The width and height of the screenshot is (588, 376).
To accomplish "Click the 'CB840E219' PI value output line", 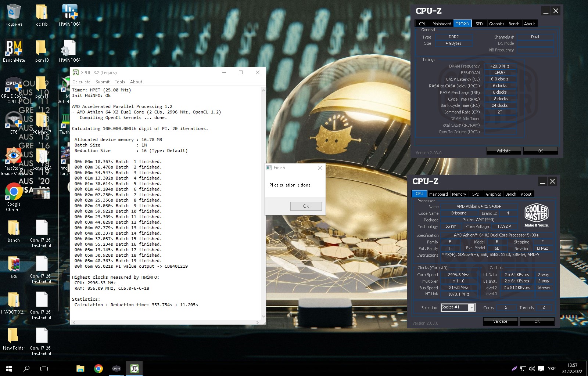I will pos(131,266).
